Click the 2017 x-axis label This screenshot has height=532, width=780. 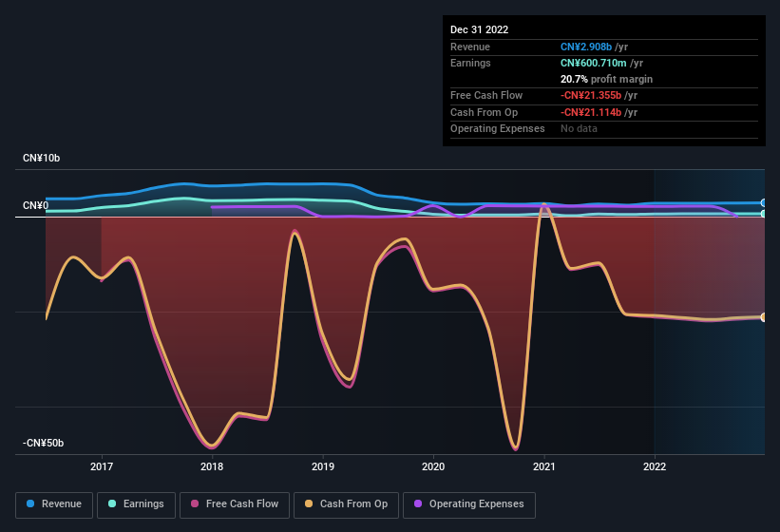(102, 466)
